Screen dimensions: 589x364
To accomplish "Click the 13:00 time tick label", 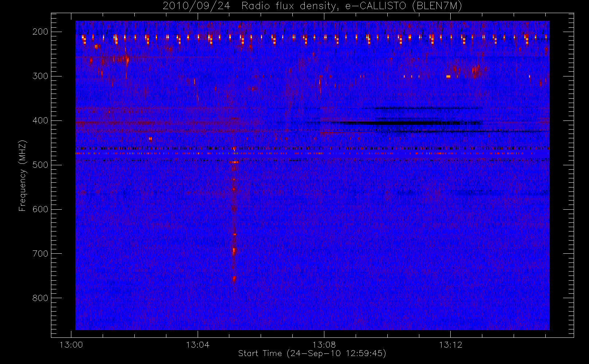I will pos(71,345).
